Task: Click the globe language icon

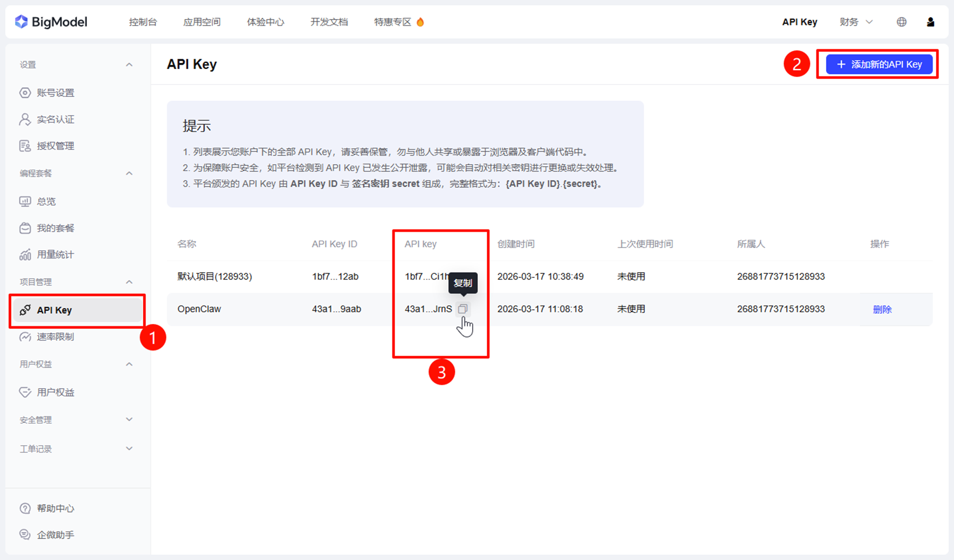Action: (901, 22)
